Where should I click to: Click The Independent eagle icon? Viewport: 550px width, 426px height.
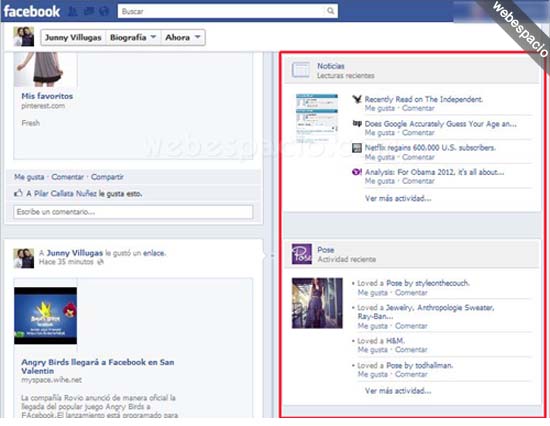point(357,99)
